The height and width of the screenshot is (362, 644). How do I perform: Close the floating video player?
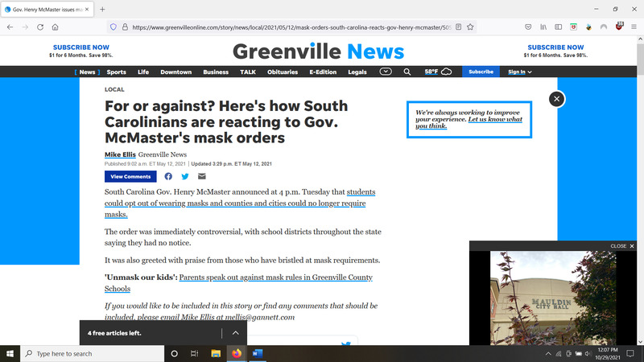pos(621,245)
